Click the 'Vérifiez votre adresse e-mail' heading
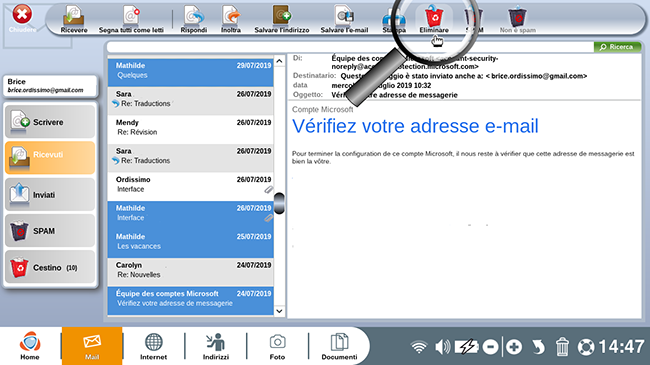This screenshot has width=650, height=365. [415, 126]
